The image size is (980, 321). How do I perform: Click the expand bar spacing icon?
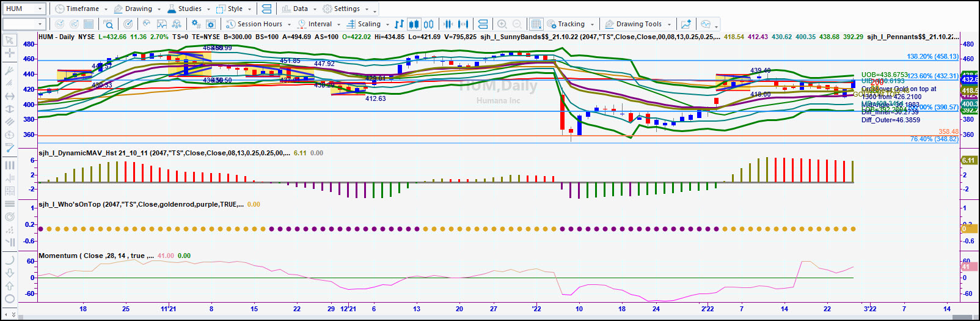[463, 24]
